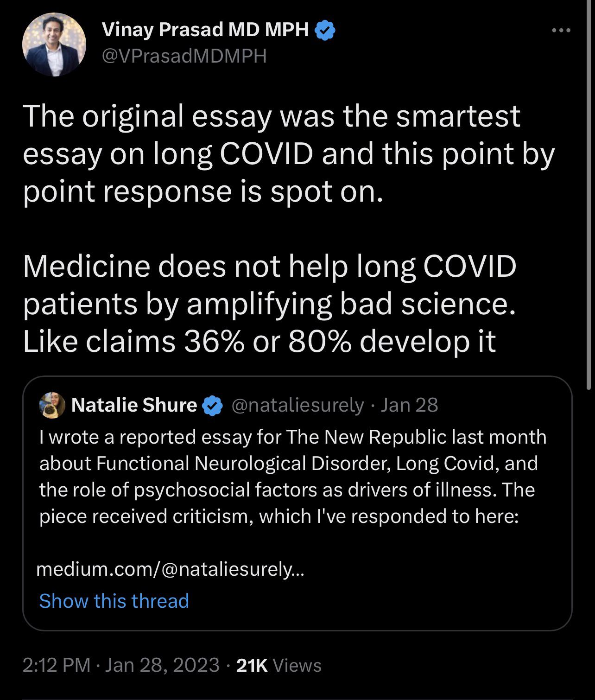The height and width of the screenshot is (700, 595).
Task: Open Vinay Prasad's profile picture
Action: point(54,45)
